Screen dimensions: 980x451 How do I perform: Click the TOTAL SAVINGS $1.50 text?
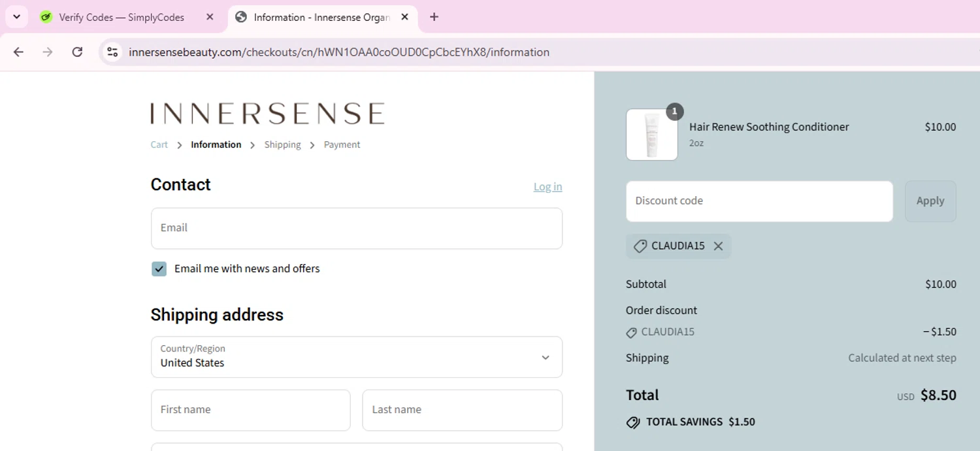pos(700,422)
